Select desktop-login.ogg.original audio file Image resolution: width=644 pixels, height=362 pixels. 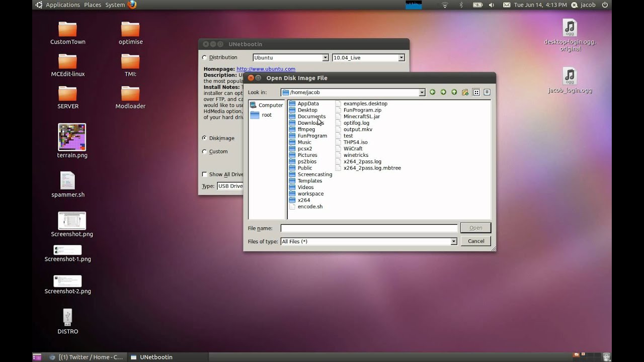tap(570, 35)
